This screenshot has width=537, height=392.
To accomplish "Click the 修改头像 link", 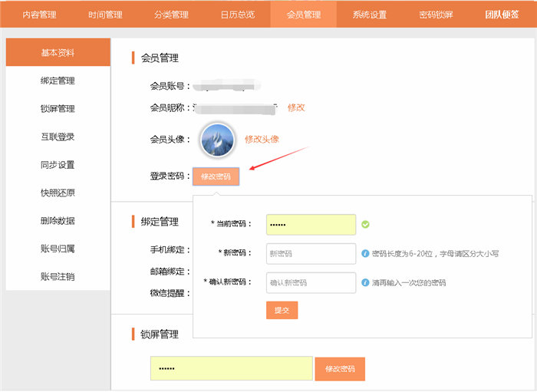I will (262, 139).
